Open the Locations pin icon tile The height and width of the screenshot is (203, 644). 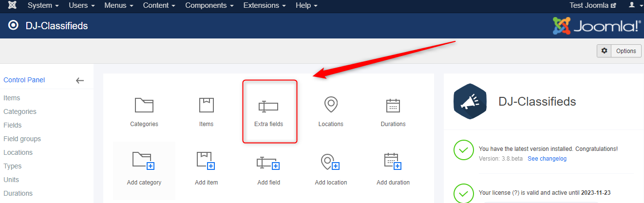click(331, 112)
